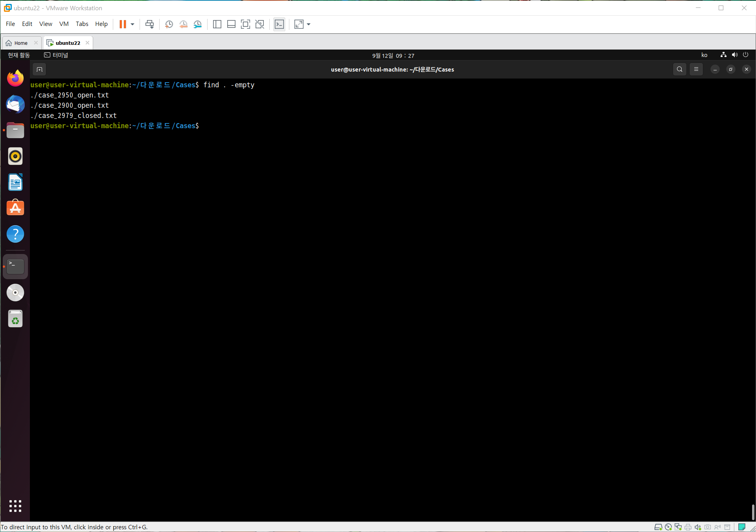
Task: Open a new terminal tab button
Action: pyautogui.click(x=39, y=70)
